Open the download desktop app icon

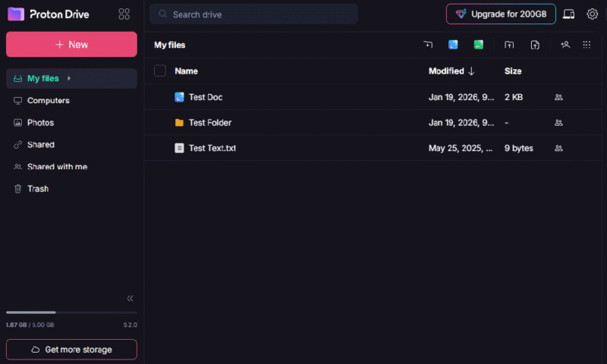coord(568,14)
